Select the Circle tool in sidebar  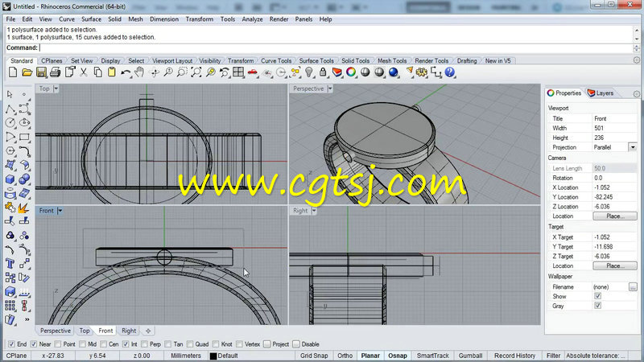tap(10, 123)
